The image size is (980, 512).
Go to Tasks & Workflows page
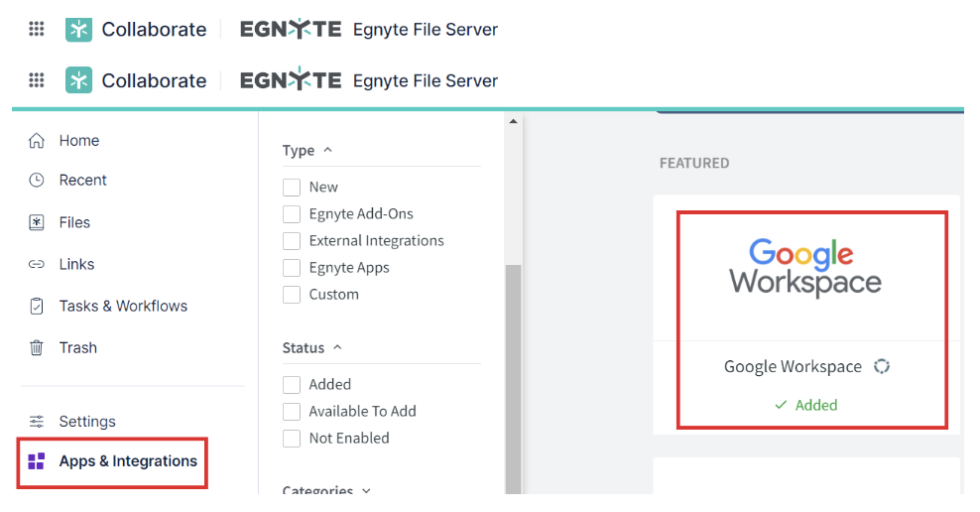pos(123,306)
